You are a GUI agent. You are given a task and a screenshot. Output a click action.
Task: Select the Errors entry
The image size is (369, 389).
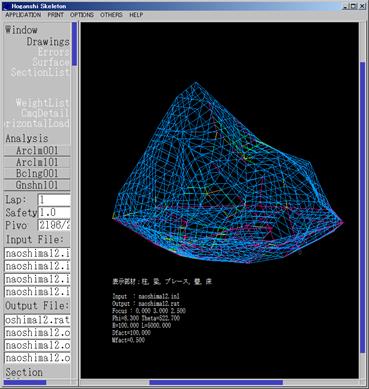click(53, 52)
